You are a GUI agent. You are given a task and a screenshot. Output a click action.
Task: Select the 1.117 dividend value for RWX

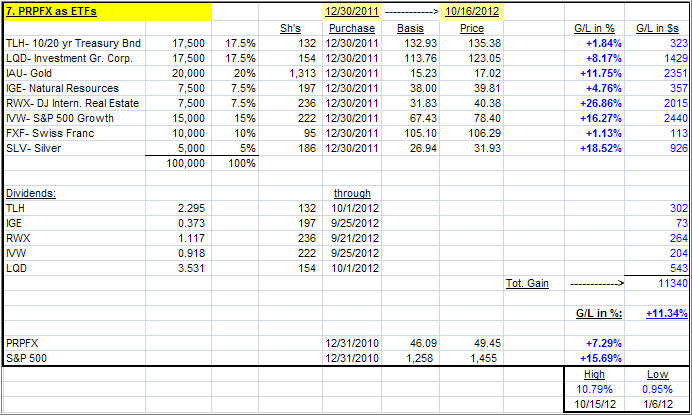[x=191, y=238]
